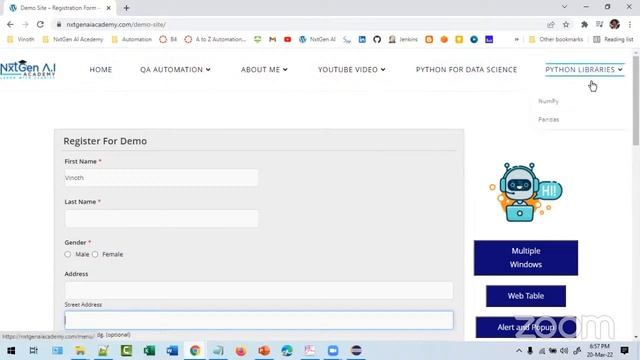Open the Chrome profile avatar
640x360 pixels.
coord(614,24)
